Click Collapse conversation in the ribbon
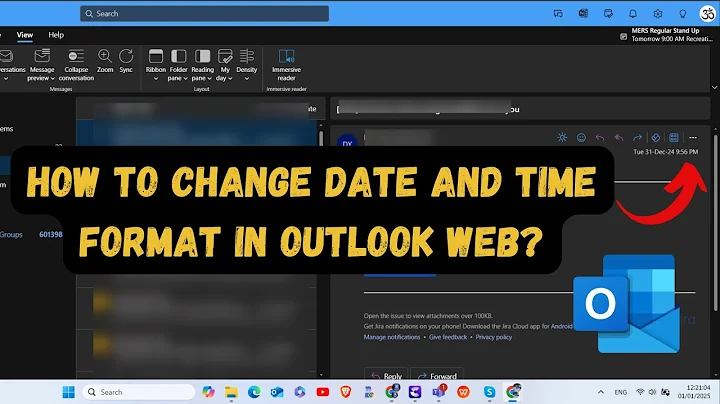 click(x=76, y=65)
